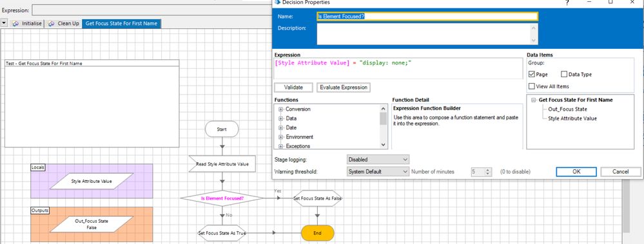This screenshot has height=244, width=644.
Task: Confirm with the OK button
Action: point(576,172)
